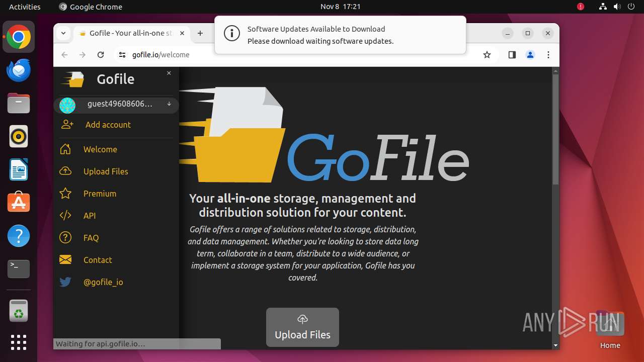Close the Gofile browser tab
Viewport: 644px width, 362px height.
click(182, 33)
